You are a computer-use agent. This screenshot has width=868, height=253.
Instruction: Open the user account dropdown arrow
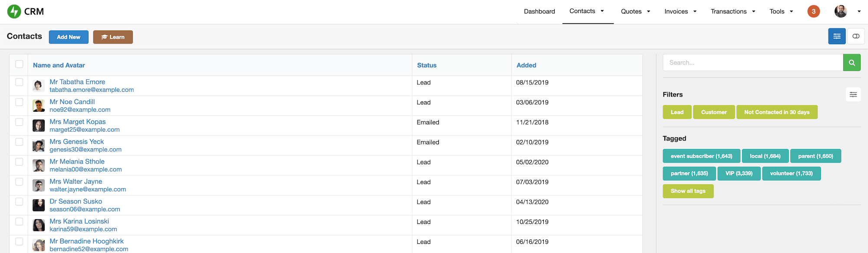[x=859, y=12]
